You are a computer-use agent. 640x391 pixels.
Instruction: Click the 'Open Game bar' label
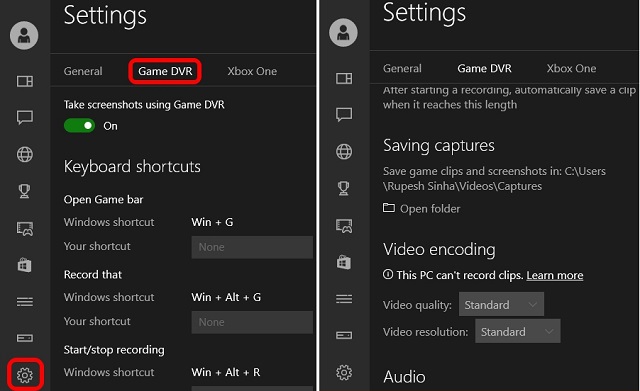pyautogui.click(x=103, y=199)
